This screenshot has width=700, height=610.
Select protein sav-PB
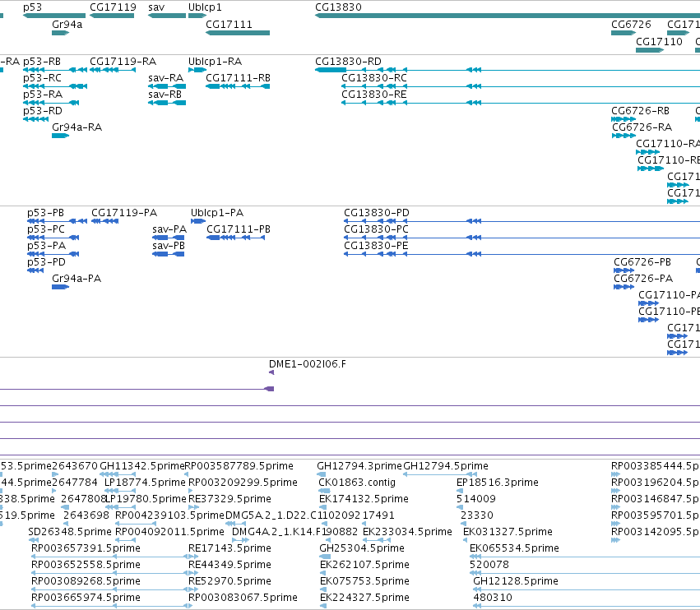pos(169,246)
